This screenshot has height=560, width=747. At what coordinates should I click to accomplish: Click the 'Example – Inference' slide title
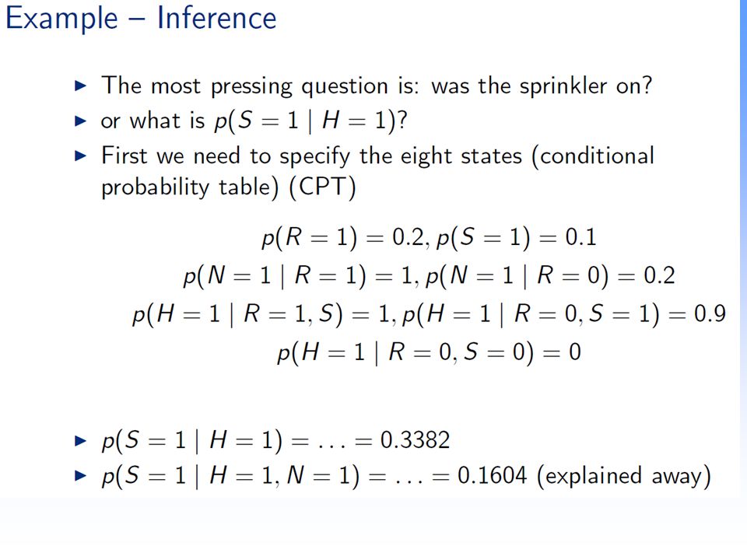pos(141,19)
